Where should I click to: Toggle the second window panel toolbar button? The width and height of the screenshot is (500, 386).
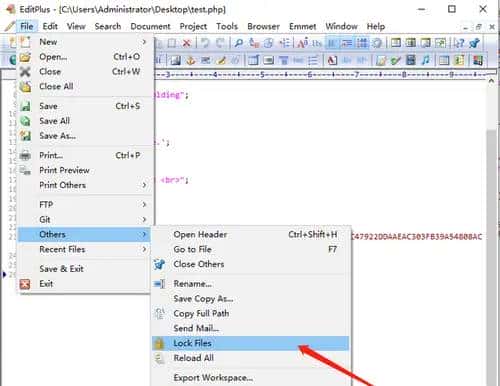(411, 43)
